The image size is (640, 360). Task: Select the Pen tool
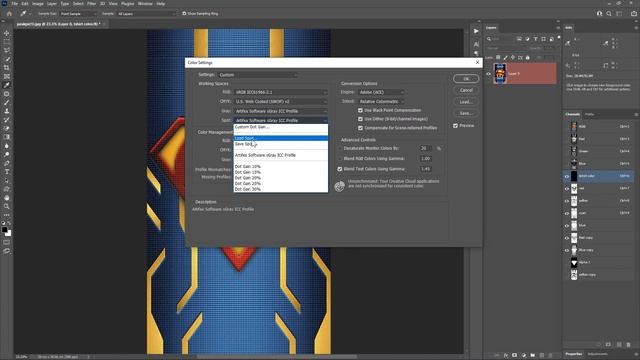coord(7,163)
